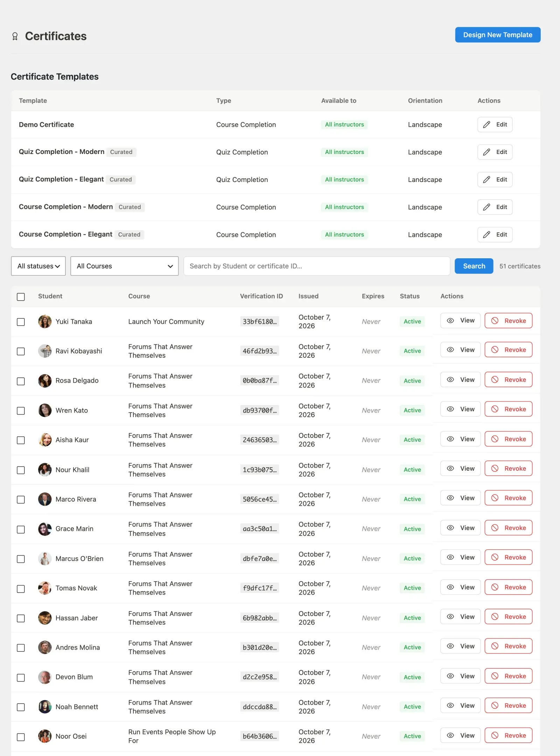Check the box for Yuki Tanaka
Screen dimensions: 560x756
21,322
